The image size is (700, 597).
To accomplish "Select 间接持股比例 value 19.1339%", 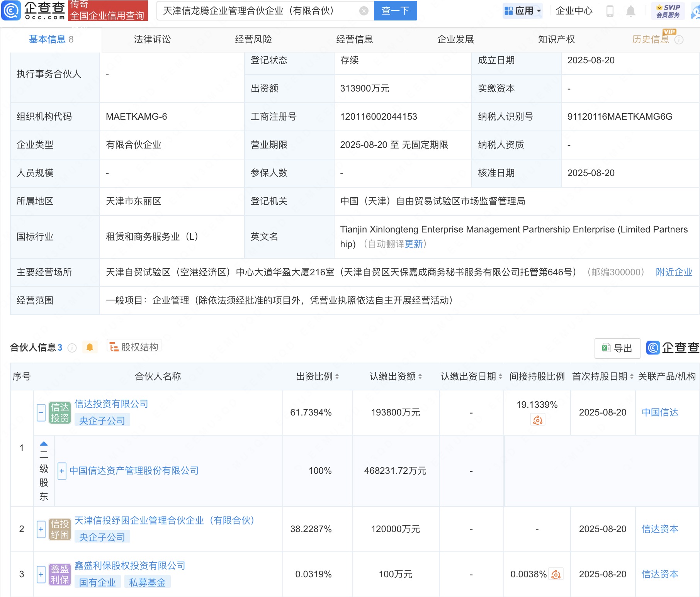I will click(537, 405).
